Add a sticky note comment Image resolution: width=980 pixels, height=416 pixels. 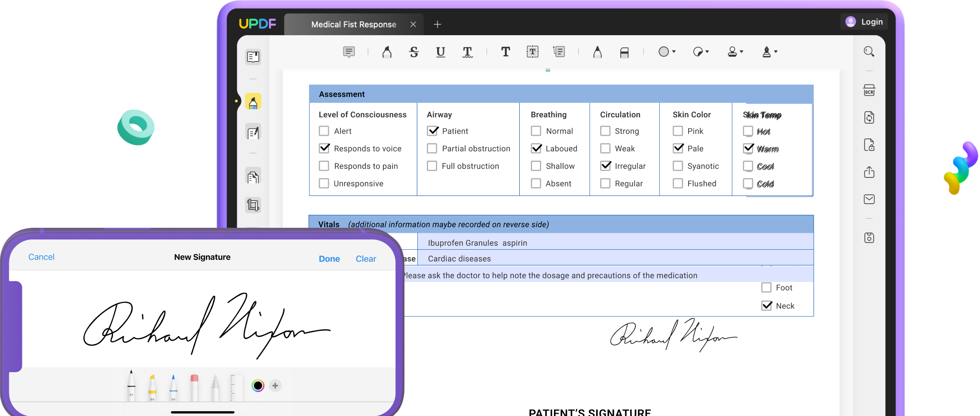(x=349, y=52)
